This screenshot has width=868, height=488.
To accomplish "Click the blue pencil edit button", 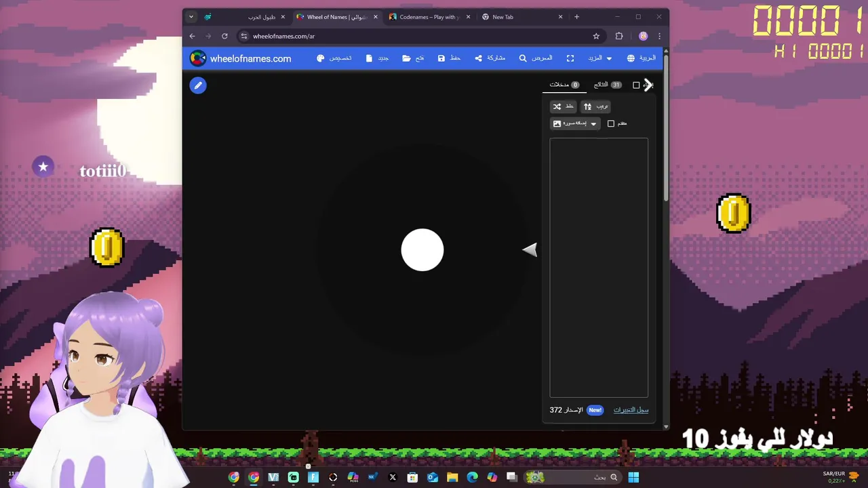I will click(198, 85).
